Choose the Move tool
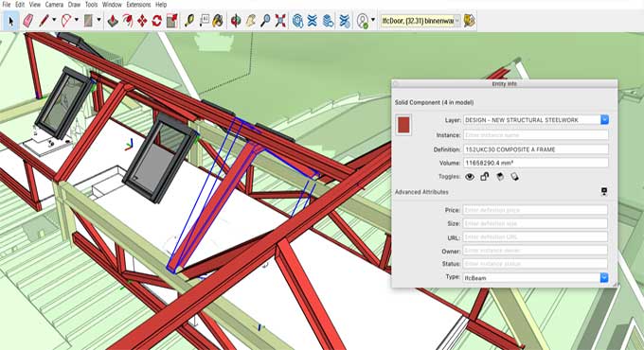 (142, 21)
